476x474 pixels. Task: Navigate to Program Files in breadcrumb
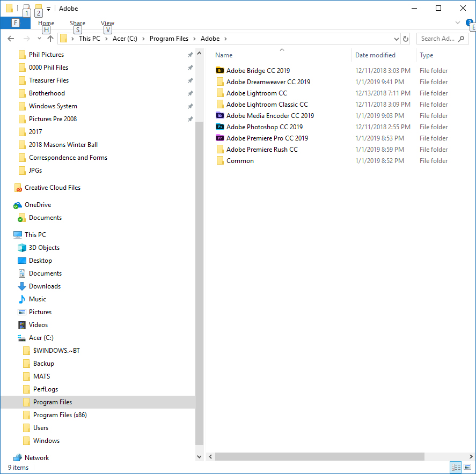pyautogui.click(x=169, y=39)
